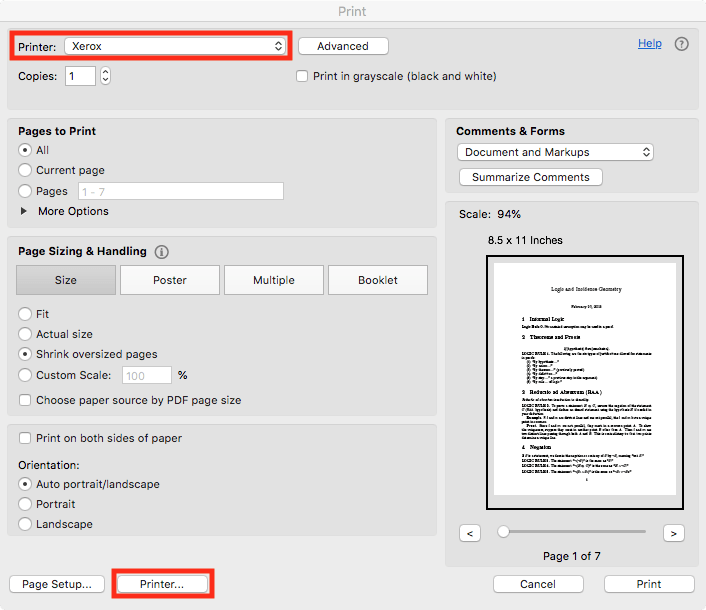This screenshot has height=610, width=706.
Task: Open the Printer... button at bottom
Action: (x=162, y=584)
